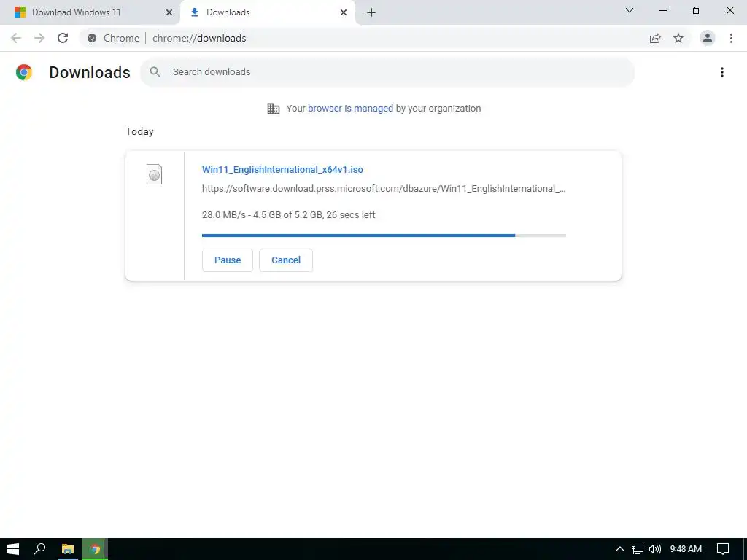The width and height of the screenshot is (747, 560).
Task: Pause the Windows 11 ISO download
Action: click(x=228, y=260)
